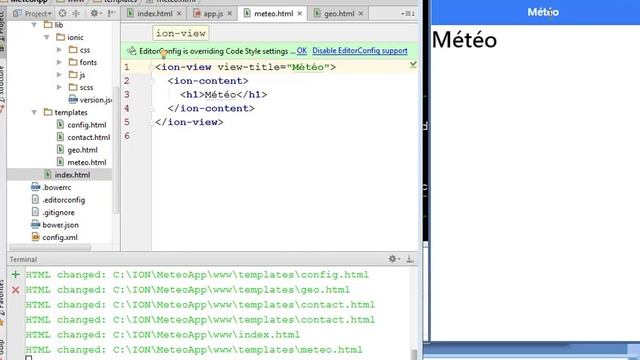
Task: Click terminal line mentioning meteo.html
Action: [194, 350]
